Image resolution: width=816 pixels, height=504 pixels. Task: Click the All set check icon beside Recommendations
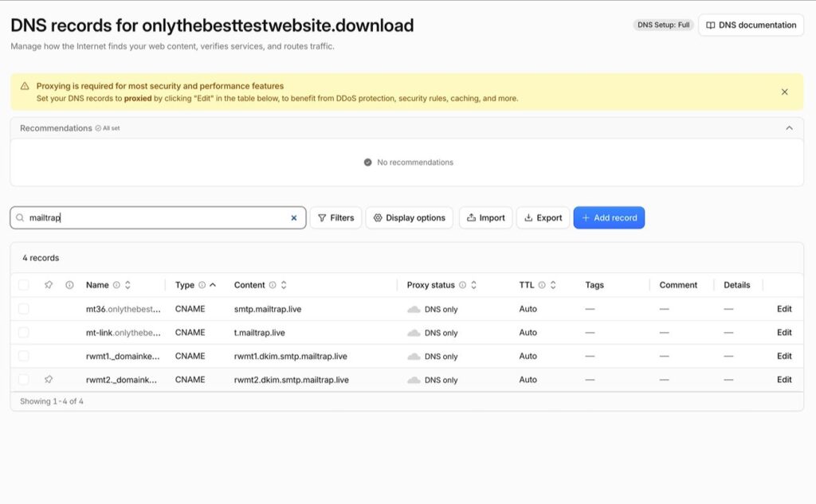click(98, 128)
